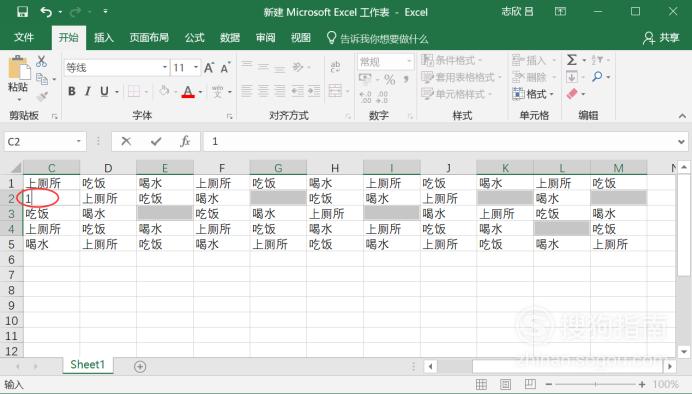692x394 pixels.
Task: Switch to the 页面布局 Page Layout tab
Action: (149, 38)
